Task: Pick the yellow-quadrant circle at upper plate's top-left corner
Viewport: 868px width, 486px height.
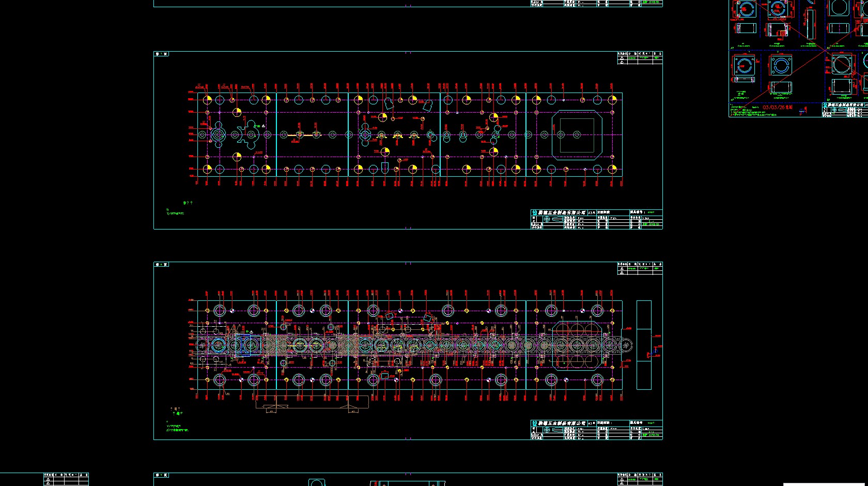Action: pyautogui.click(x=207, y=100)
